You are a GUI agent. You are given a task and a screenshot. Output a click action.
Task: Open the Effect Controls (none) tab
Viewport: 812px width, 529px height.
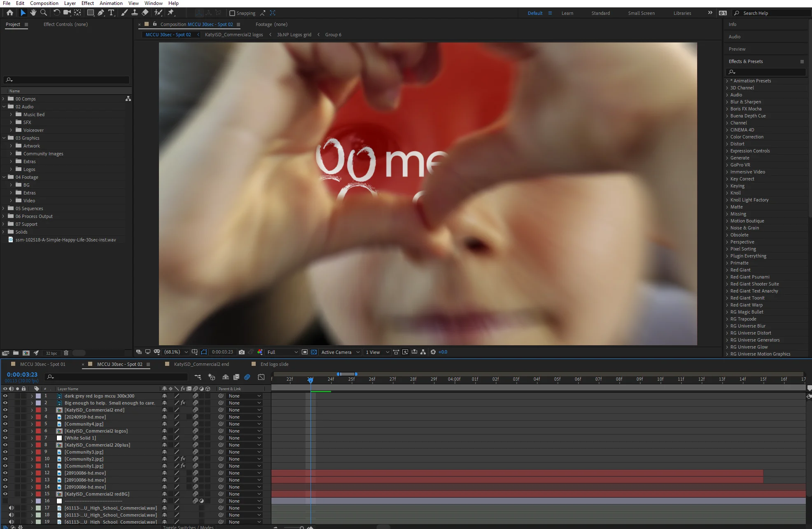65,24
